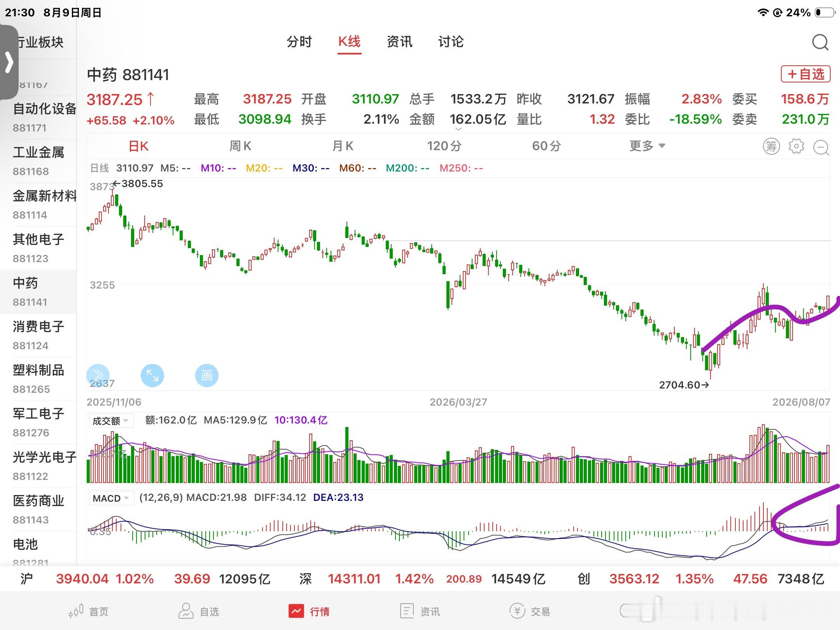Tap the fullscreen expand arrows button
Viewport: 840px width, 630px height.
[x=152, y=376]
